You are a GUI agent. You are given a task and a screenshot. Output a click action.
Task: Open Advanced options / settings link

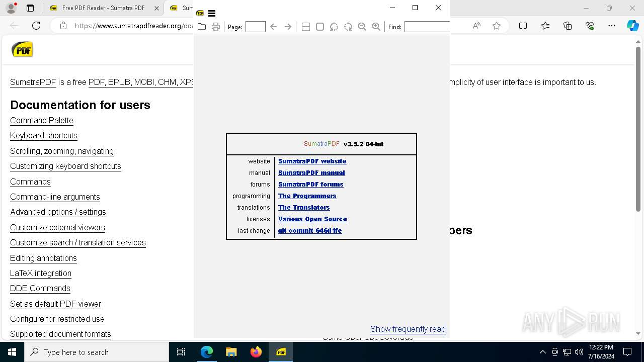click(58, 212)
